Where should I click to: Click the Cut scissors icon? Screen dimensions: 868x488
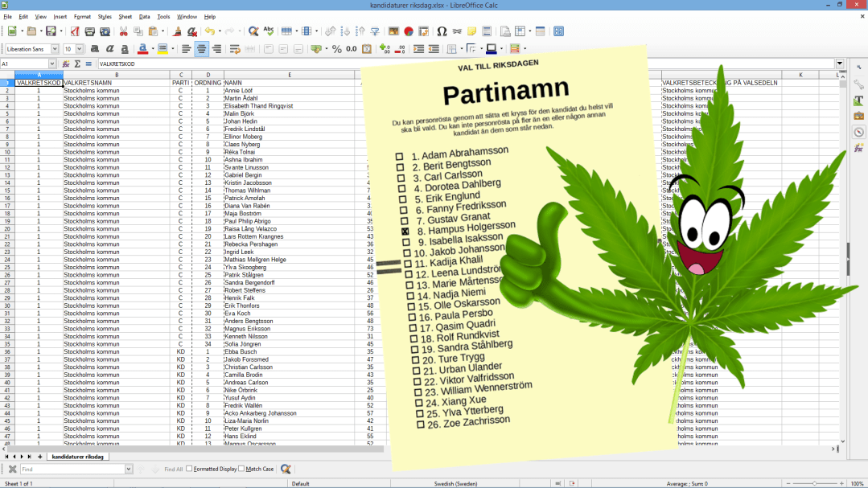click(x=124, y=31)
